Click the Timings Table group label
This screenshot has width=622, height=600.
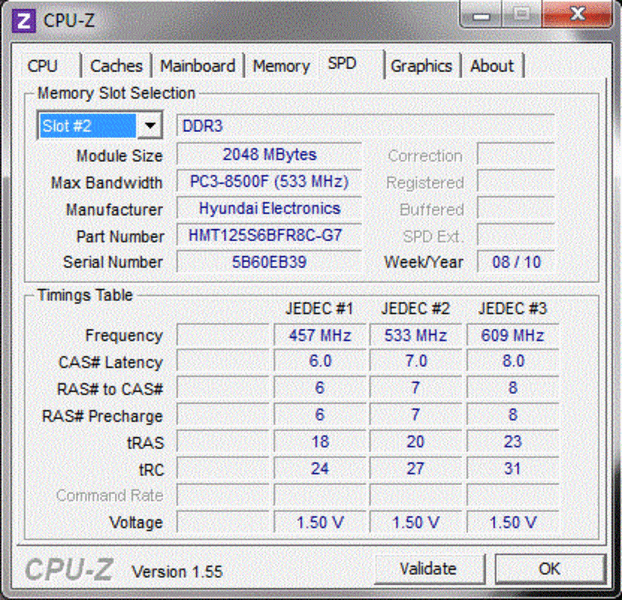pyautogui.click(x=85, y=295)
